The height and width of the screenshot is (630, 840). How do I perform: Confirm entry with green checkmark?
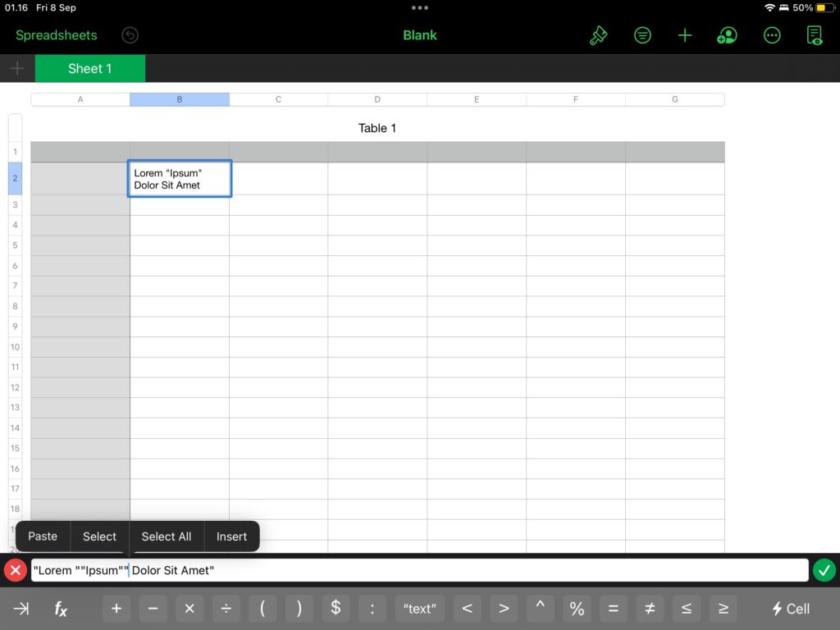824,570
